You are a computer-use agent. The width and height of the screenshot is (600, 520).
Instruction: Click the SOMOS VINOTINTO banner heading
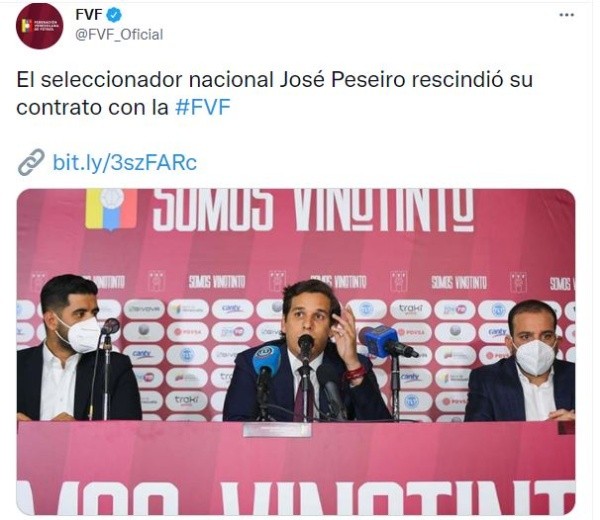(x=313, y=210)
